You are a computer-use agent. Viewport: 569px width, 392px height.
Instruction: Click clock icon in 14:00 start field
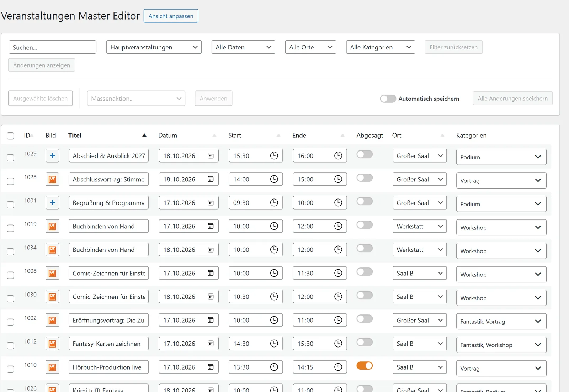click(x=274, y=179)
